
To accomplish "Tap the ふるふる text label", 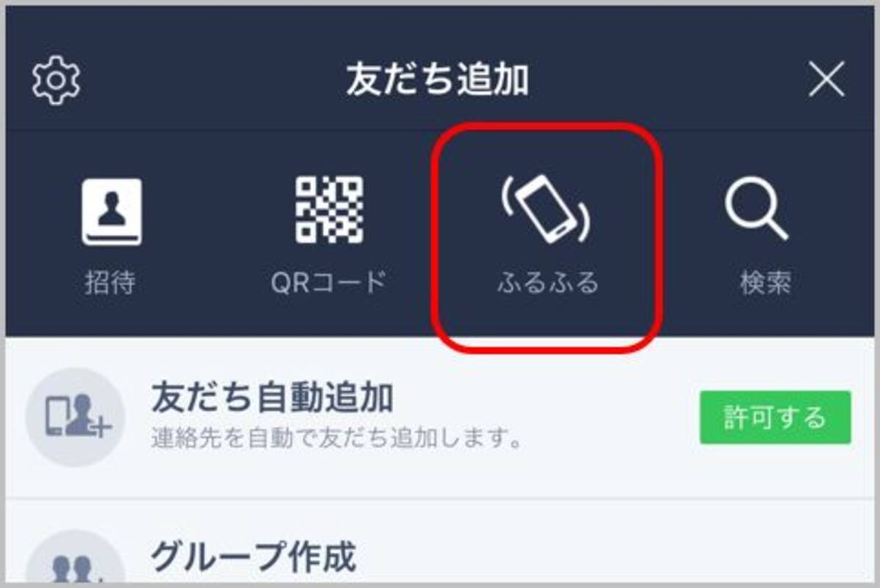I will [548, 283].
